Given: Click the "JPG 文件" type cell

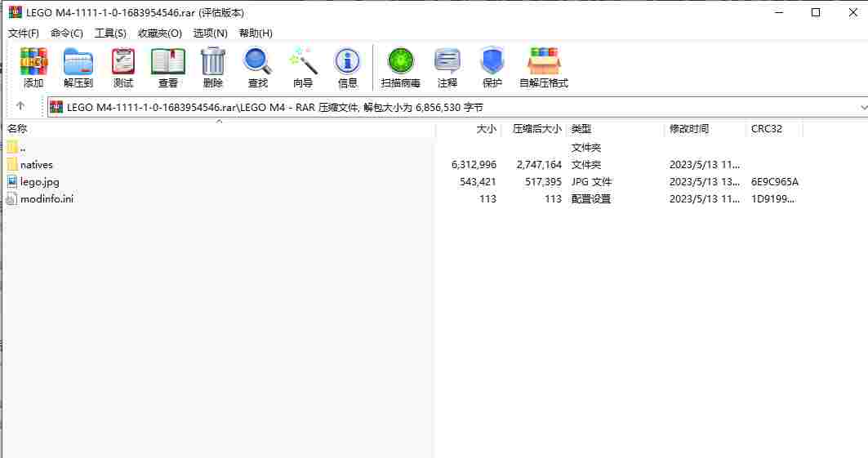Looking at the screenshot, I should pyautogui.click(x=591, y=182).
